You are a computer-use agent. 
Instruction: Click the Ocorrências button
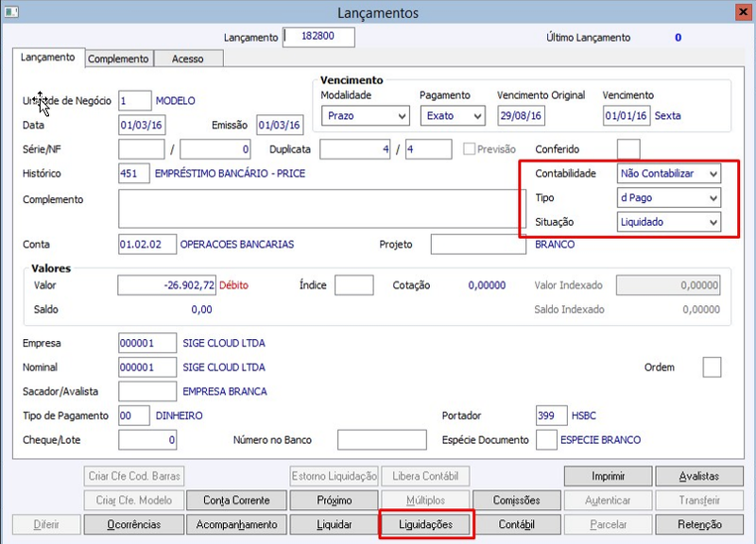(134, 524)
